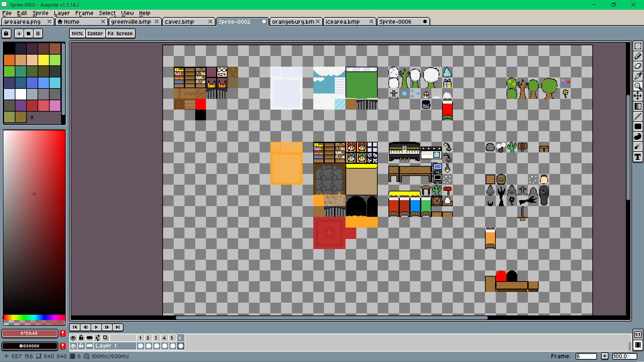644x362 pixels.
Task: Select the Eyedropper tool
Action: (x=638, y=76)
